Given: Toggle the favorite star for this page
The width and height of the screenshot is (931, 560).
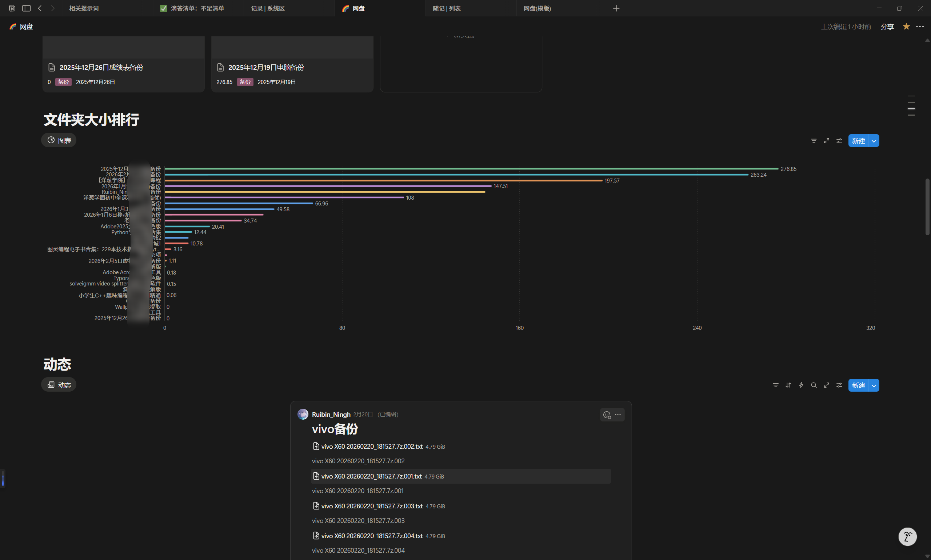Looking at the screenshot, I should pos(906,27).
